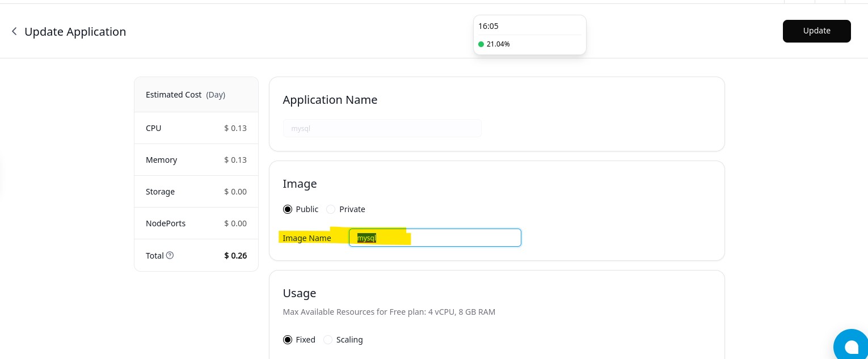
Task: Click the 16:05 timestamp in the tooltip
Action: pos(488,26)
